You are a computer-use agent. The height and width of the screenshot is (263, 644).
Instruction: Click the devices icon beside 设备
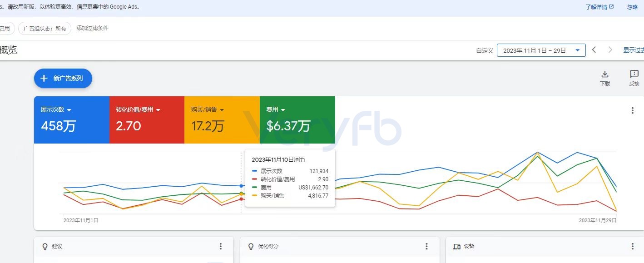coord(457,246)
